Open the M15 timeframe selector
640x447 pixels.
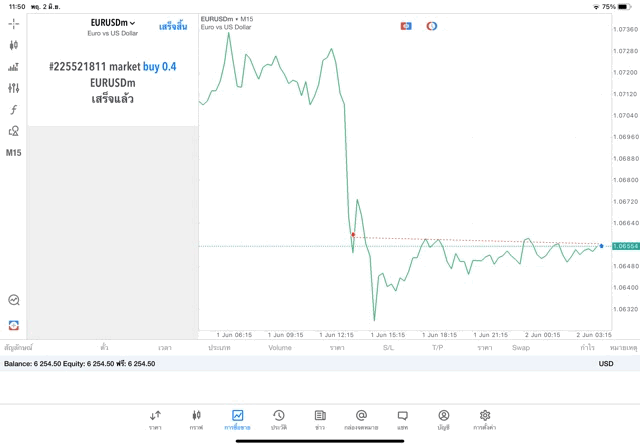click(x=14, y=153)
